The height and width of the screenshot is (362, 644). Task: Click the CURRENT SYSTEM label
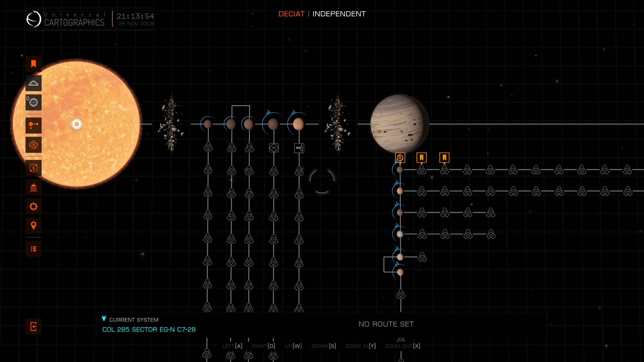tap(134, 320)
